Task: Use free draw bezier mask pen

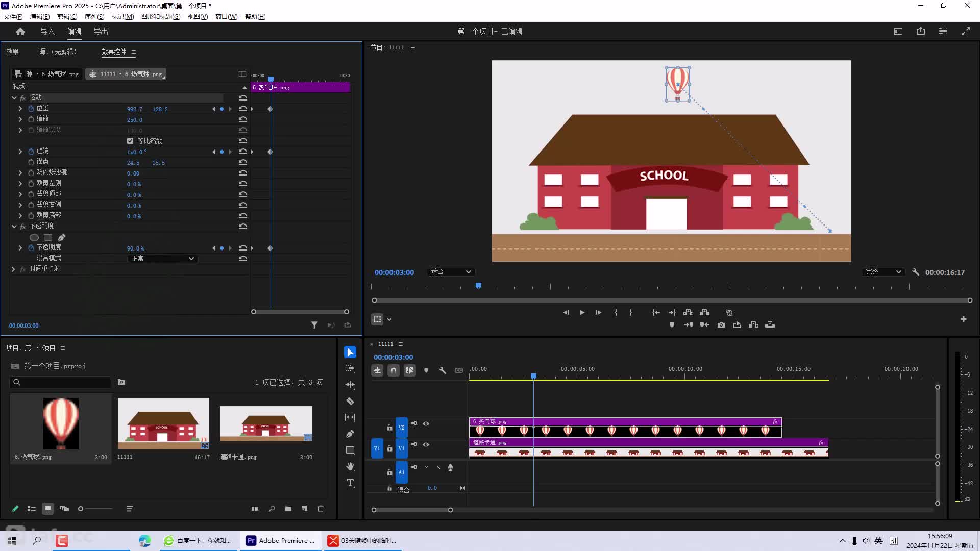Action: point(62,237)
